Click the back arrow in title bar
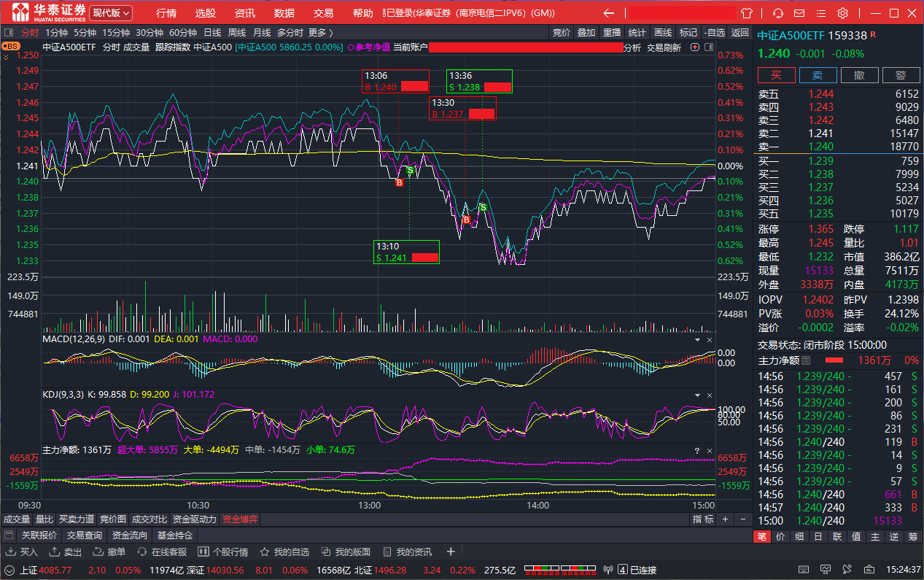 (x=609, y=13)
